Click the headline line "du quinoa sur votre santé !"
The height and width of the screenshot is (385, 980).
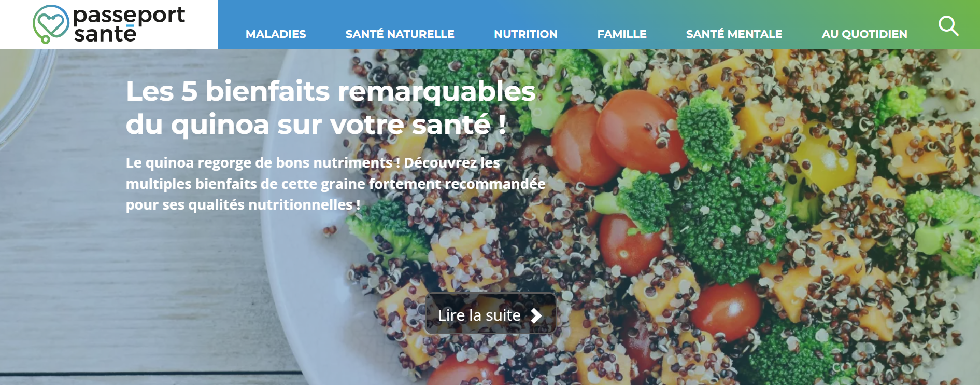(316, 125)
